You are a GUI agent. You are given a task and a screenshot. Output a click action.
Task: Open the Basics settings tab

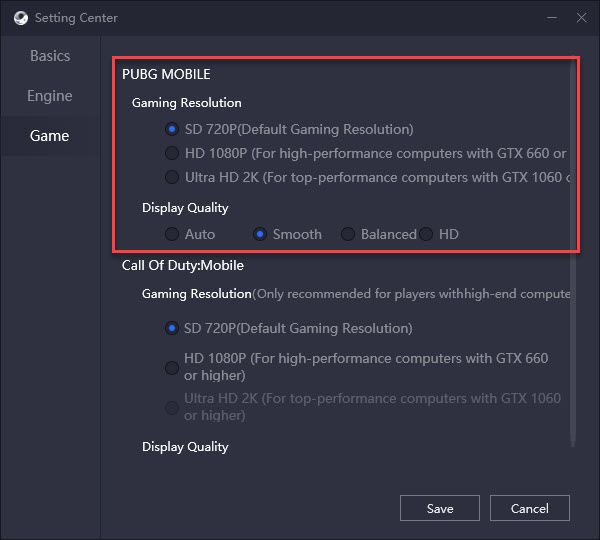tap(50, 56)
